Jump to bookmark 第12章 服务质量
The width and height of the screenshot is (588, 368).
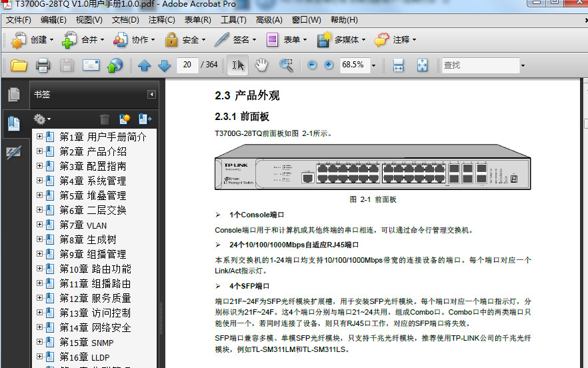(95, 298)
